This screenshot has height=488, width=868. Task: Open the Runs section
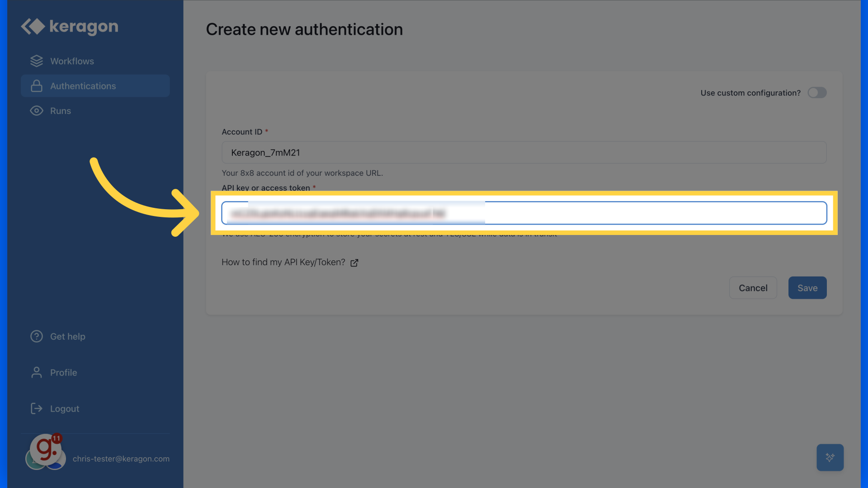[x=60, y=111]
